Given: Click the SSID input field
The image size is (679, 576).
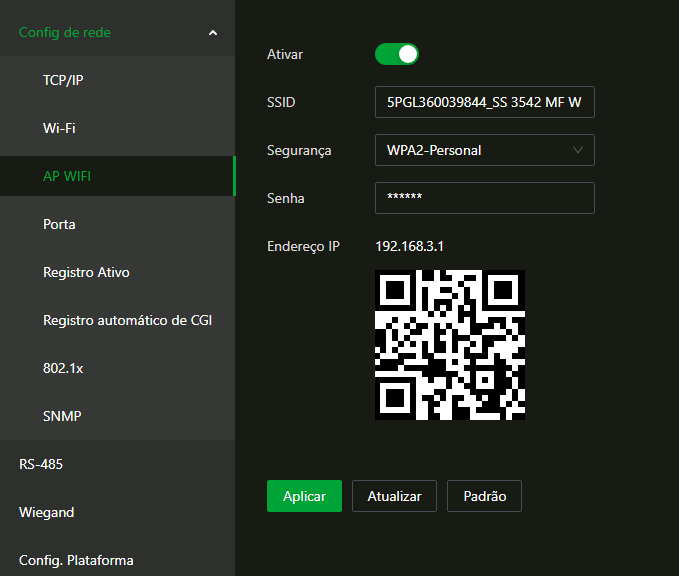Looking at the screenshot, I should [x=485, y=102].
